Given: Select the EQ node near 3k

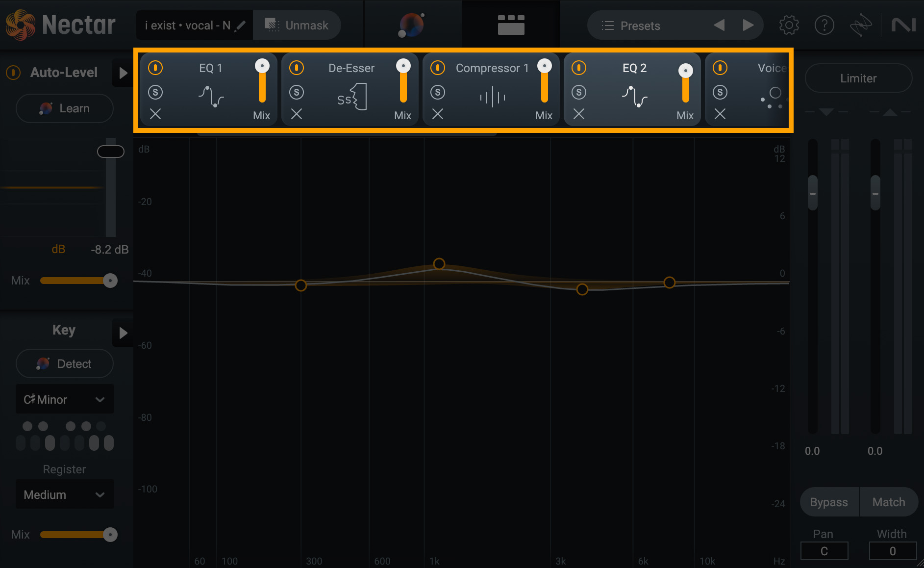Looking at the screenshot, I should coord(582,289).
